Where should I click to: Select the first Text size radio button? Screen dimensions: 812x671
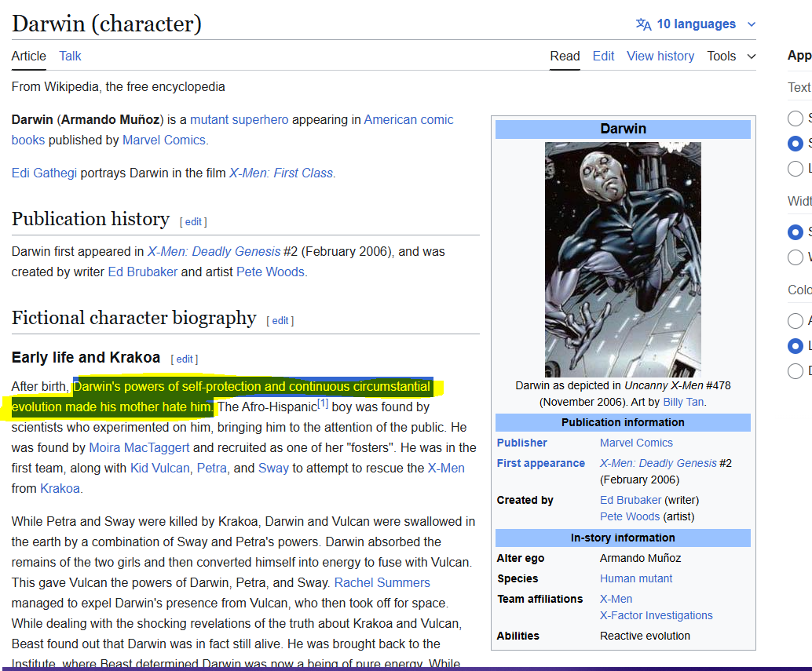click(x=795, y=118)
